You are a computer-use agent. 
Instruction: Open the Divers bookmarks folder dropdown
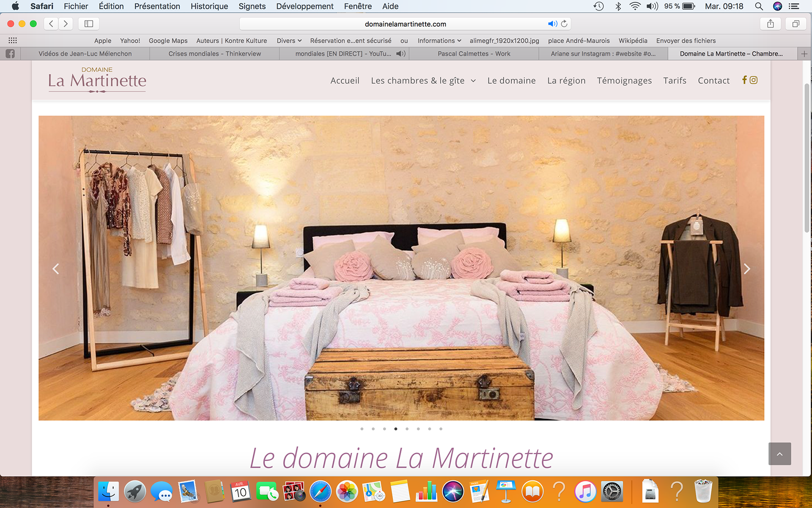pos(289,41)
